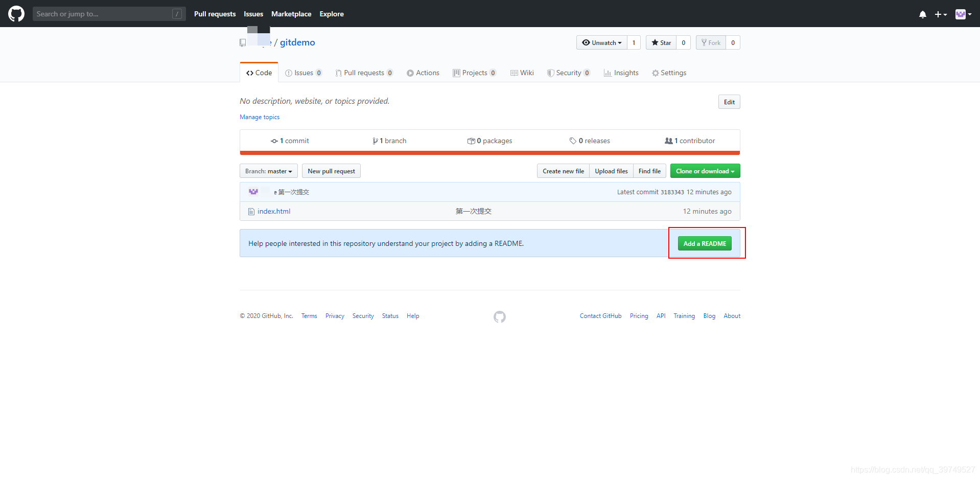Open the index.html file
This screenshot has width=980, height=479.
click(x=274, y=211)
